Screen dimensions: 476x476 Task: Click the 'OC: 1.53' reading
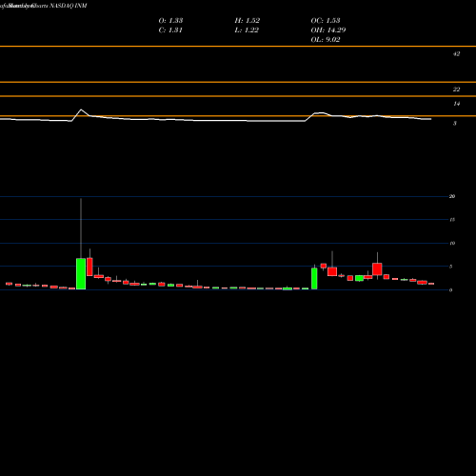point(326,20)
